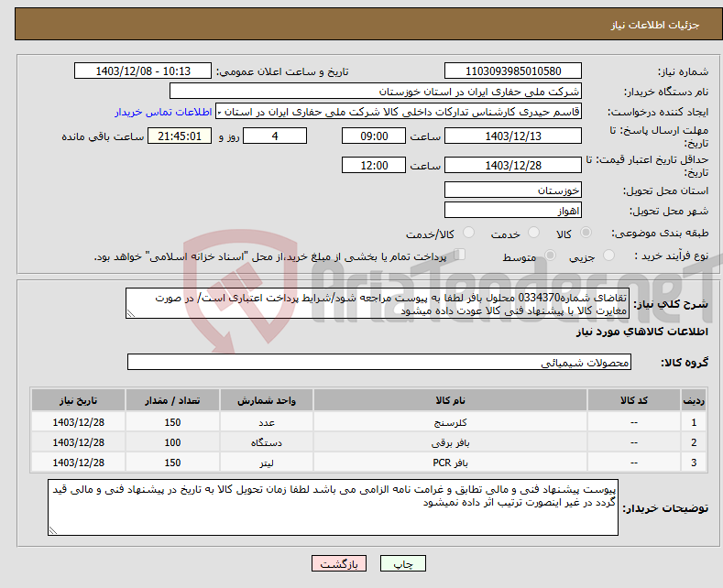The image size is (723, 588).
Task: Click row number 2 cell
Action: coord(694,442)
